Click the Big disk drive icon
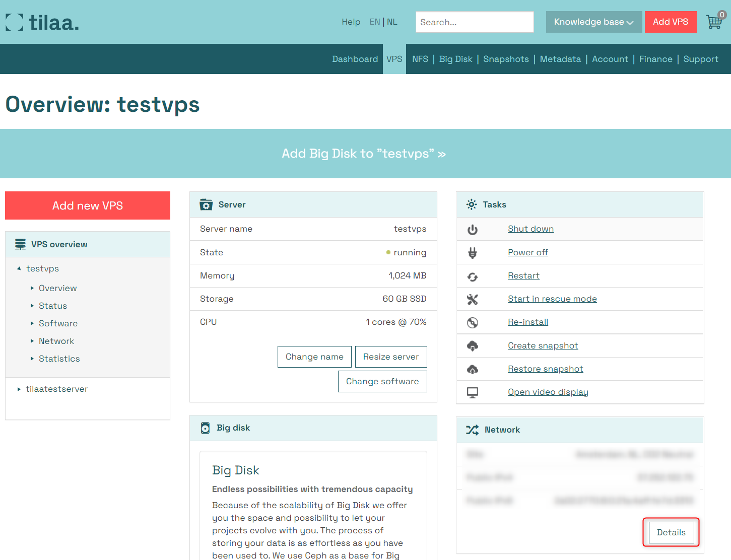The height and width of the screenshot is (560, 731). 205,428
